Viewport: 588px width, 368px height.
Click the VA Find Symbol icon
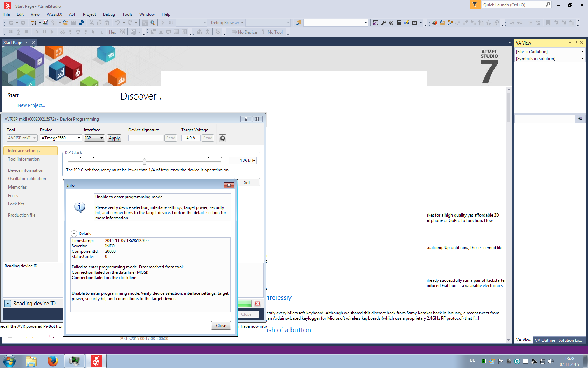click(450, 23)
